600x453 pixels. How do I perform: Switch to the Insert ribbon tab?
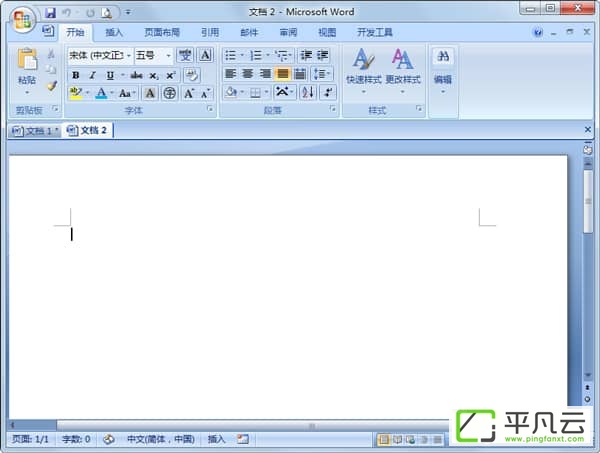click(114, 33)
